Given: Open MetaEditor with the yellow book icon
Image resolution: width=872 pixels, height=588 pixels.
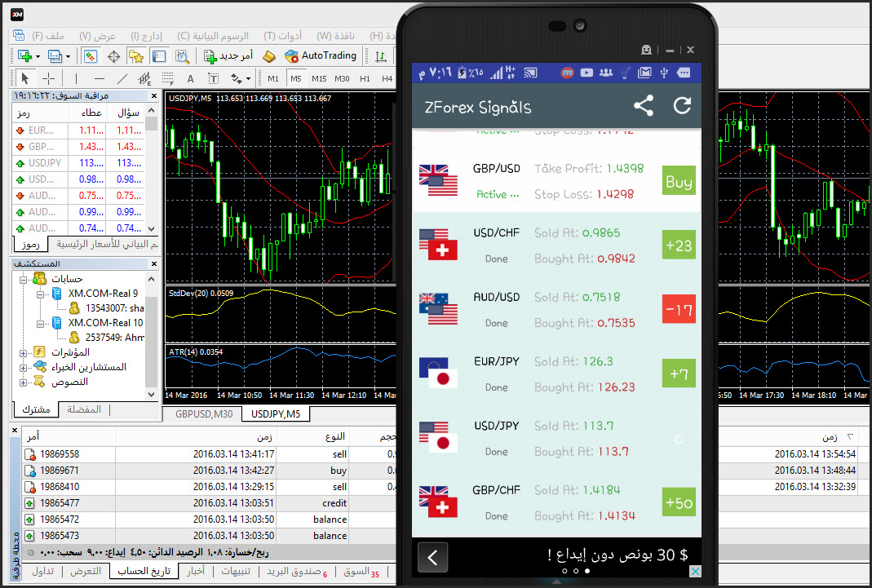Looking at the screenshot, I should point(268,56).
